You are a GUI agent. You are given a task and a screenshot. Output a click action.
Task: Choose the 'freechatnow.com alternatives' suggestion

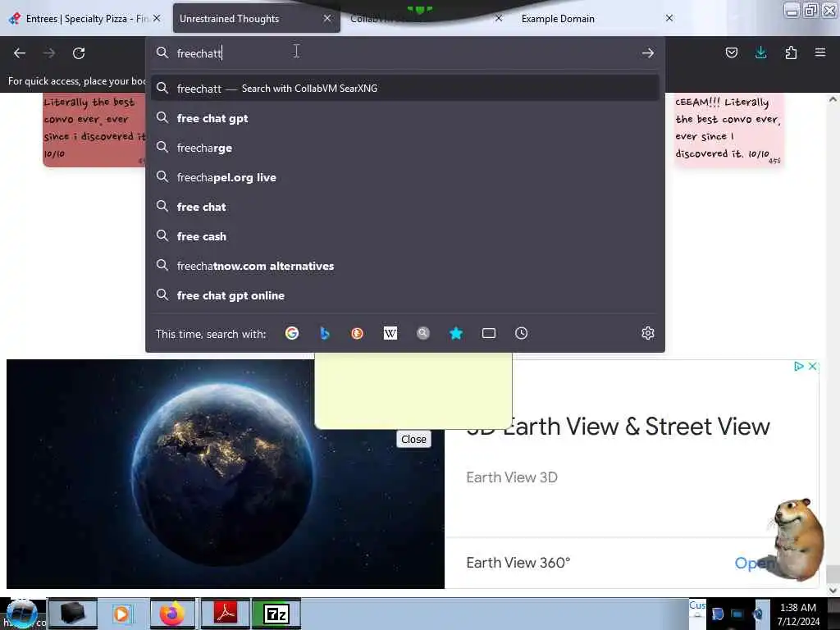405,266
